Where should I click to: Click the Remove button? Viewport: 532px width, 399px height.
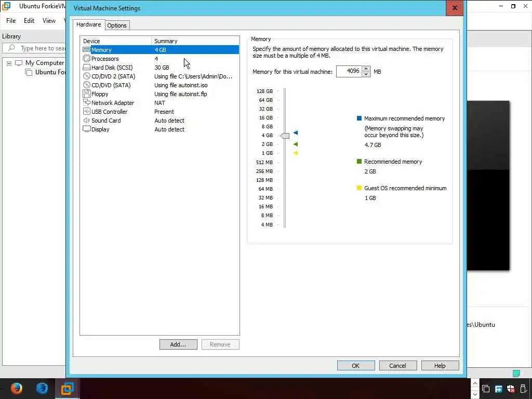pos(220,344)
